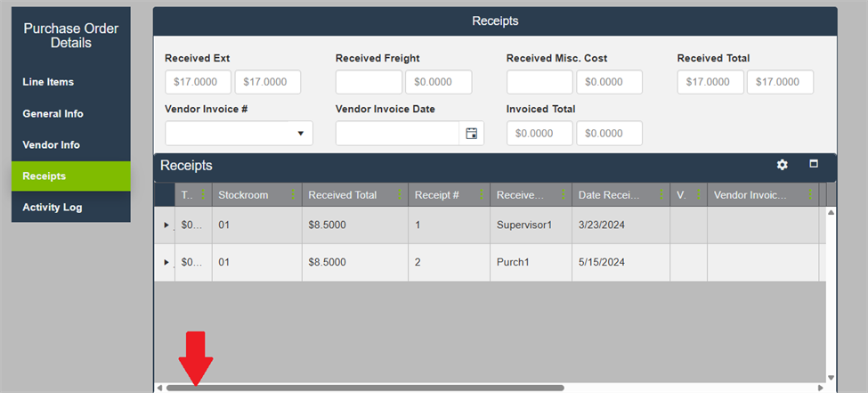Open Vendor Invoice column options menu
Image resolution: width=868 pixels, height=418 pixels.
810,195
